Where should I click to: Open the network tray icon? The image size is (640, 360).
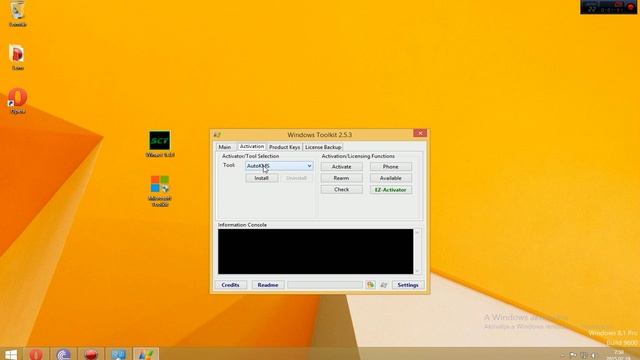click(x=584, y=355)
